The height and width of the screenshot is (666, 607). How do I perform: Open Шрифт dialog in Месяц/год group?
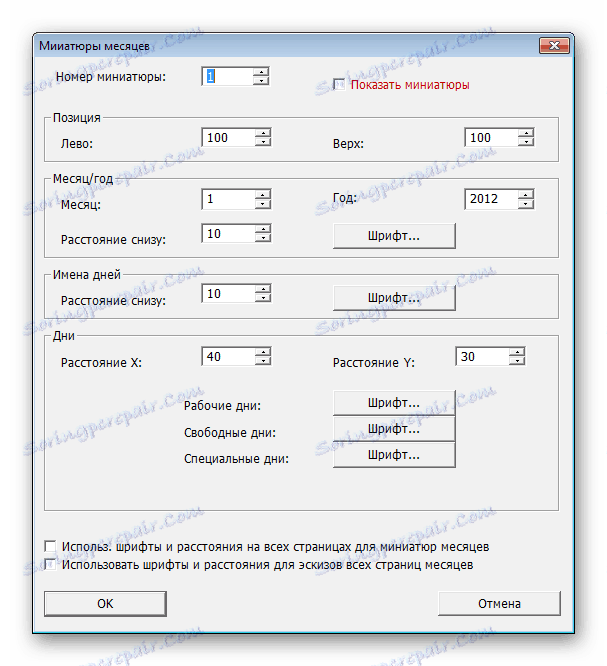click(394, 236)
